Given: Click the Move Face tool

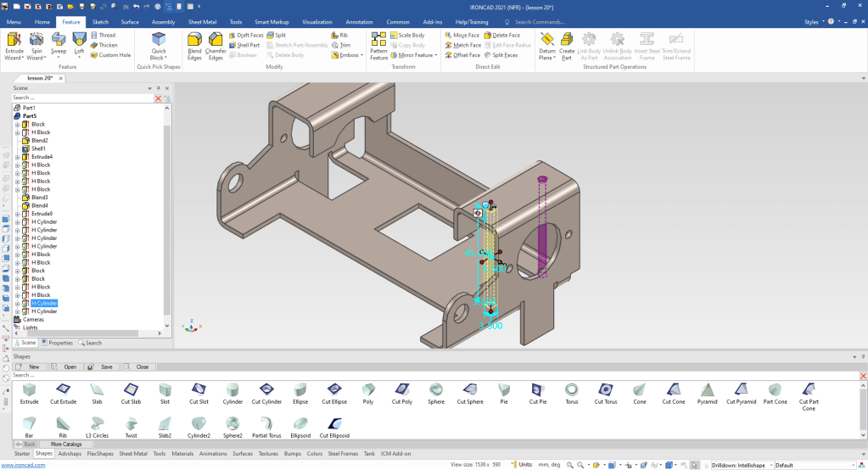Looking at the screenshot, I should [462, 36].
